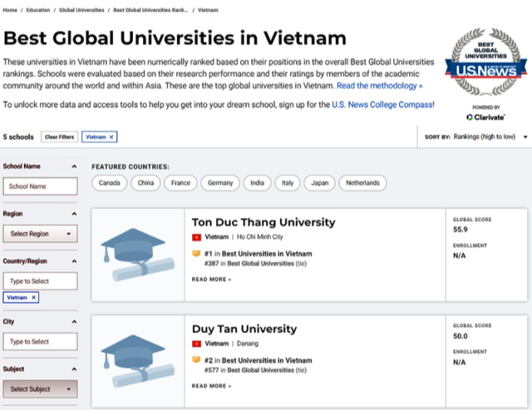532x410 pixels.
Task: Collapse the School Name filter section
Action: [x=74, y=166]
